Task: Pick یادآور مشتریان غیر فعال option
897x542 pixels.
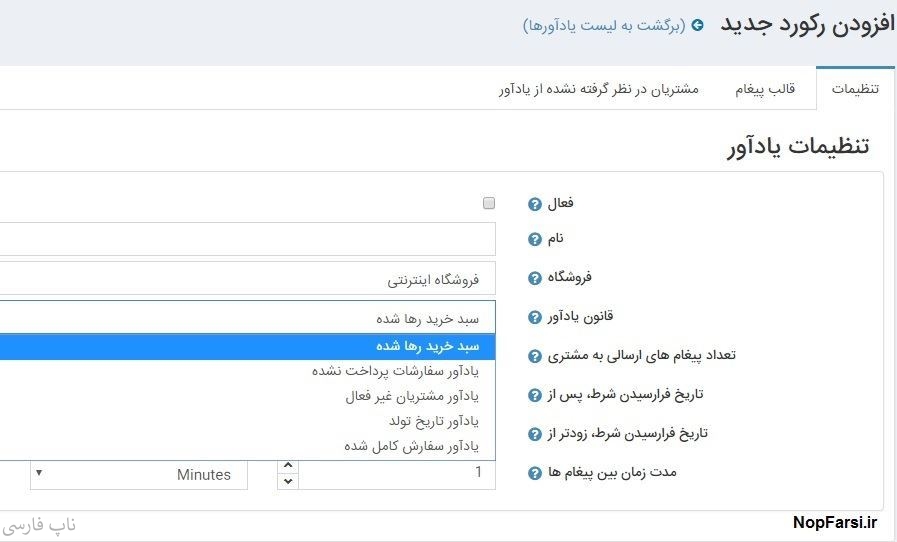Action: point(412,396)
